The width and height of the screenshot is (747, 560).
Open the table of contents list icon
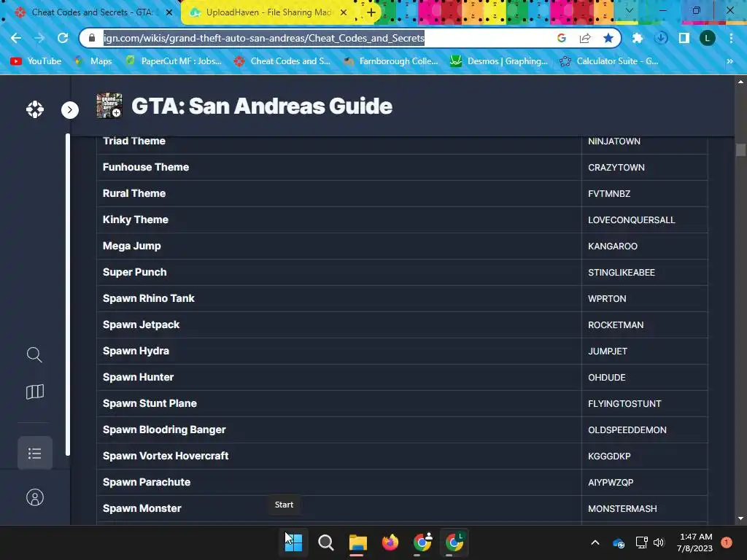[x=35, y=453]
